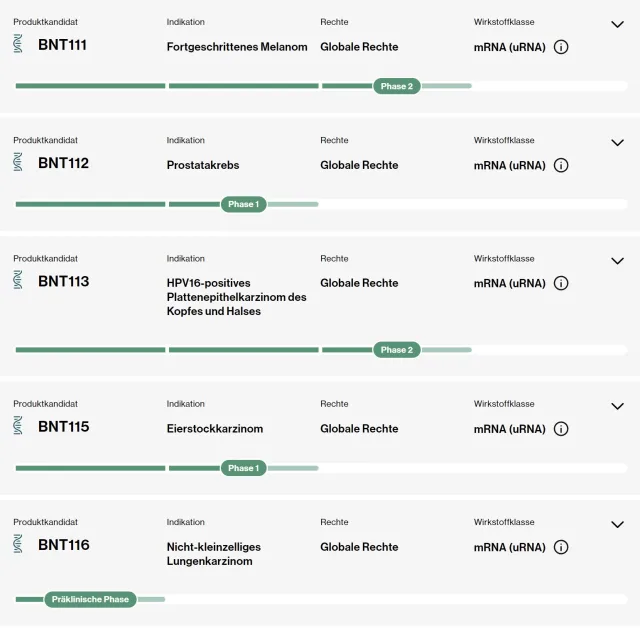640x628 pixels.
Task: Open info icon beside BNT116 mRNA (uRNA)
Action: click(561, 547)
